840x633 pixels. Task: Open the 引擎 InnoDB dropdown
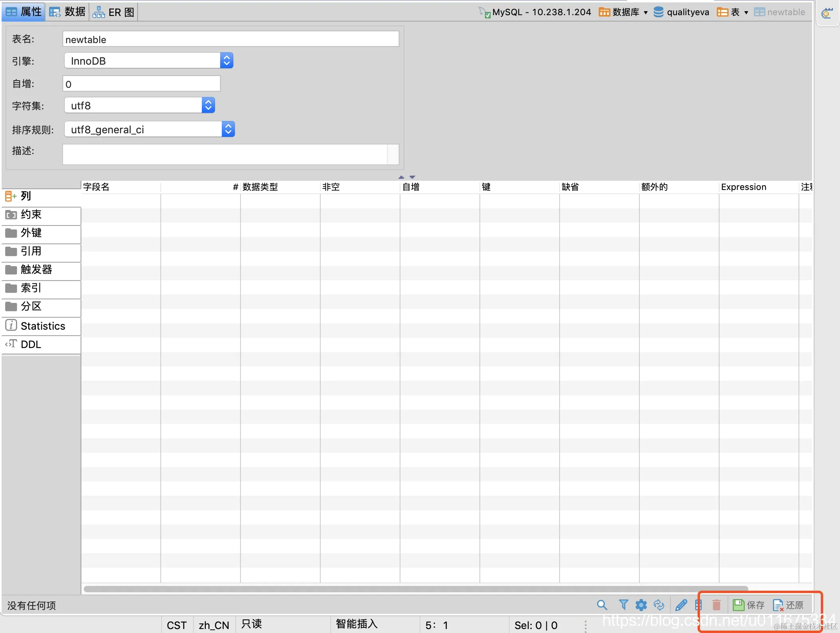[x=227, y=61]
